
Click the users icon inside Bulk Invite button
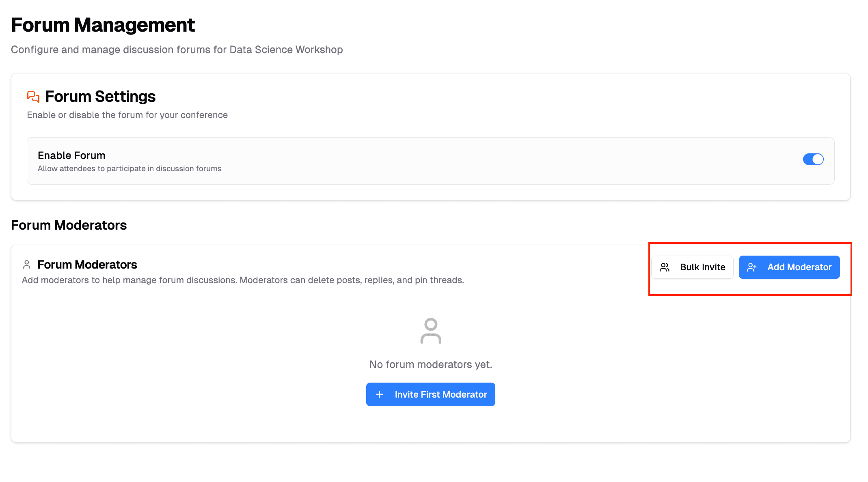[665, 267]
